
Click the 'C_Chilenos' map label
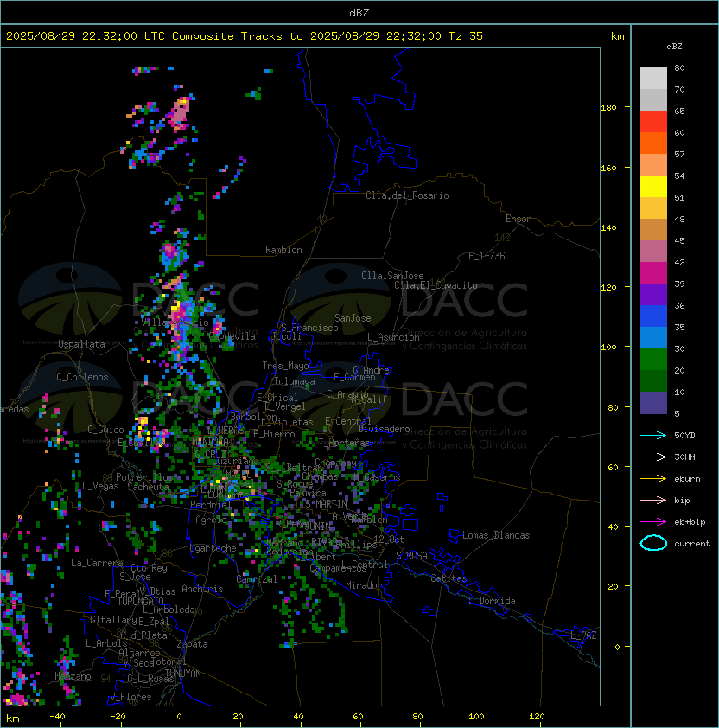point(82,377)
